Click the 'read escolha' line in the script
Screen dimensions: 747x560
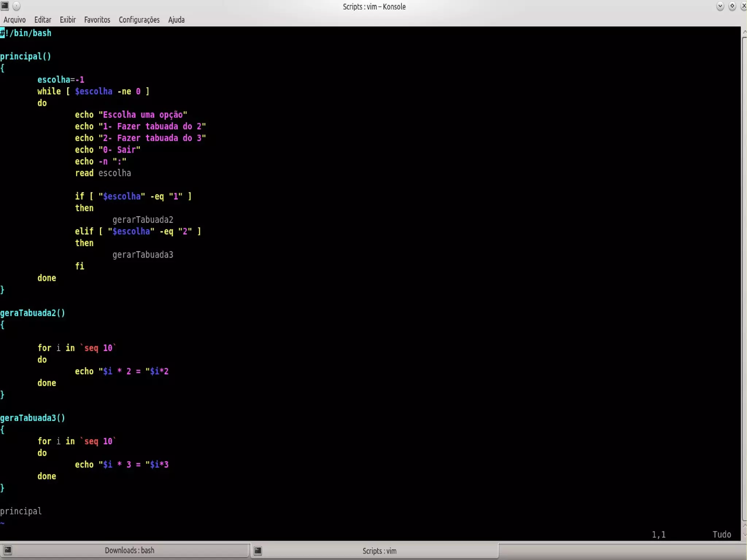point(103,173)
